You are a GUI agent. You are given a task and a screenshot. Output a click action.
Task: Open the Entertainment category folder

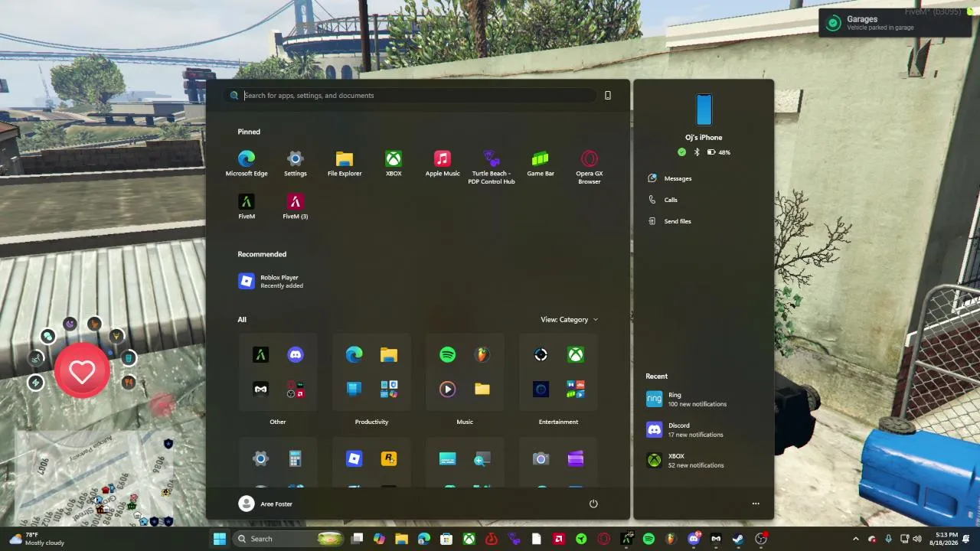click(558, 372)
